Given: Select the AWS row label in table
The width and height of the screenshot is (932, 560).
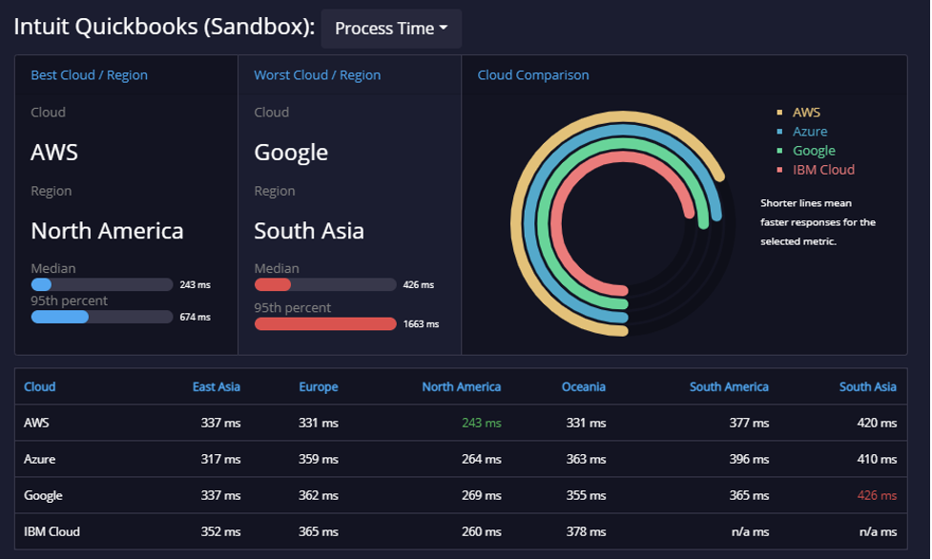Looking at the screenshot, I should (x=36, y=423).
